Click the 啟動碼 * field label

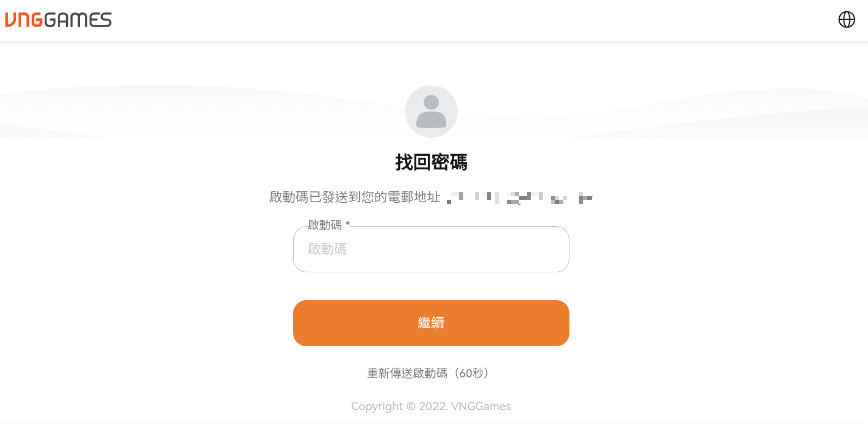pos(329,225)
